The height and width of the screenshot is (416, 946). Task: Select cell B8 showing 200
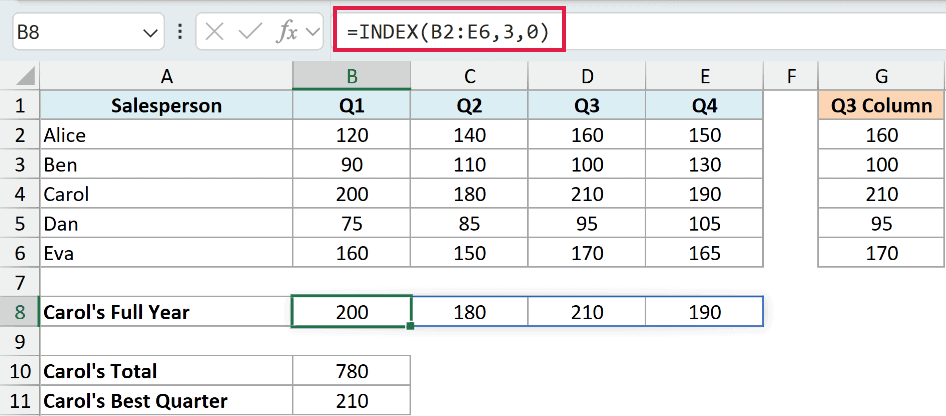point(352,312)
